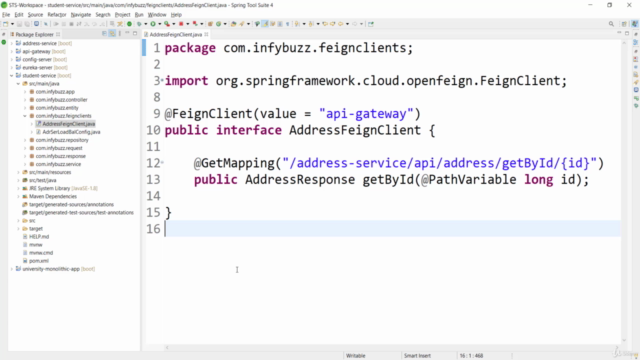This screenshot has height=360, width=640.
Task: Expand the folded imports on line 3
Action: pos(162,80)
